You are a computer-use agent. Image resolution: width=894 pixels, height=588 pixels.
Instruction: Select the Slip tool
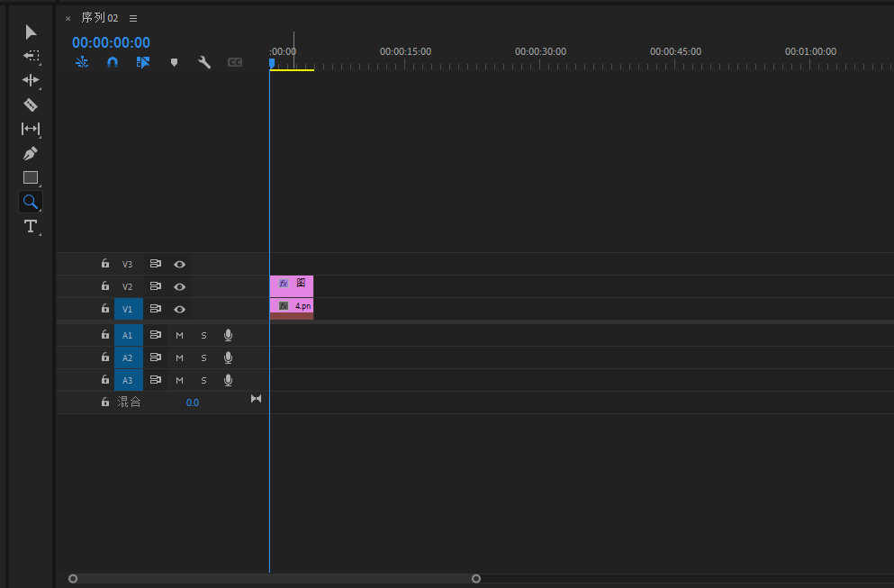click(x=31, y=129)
